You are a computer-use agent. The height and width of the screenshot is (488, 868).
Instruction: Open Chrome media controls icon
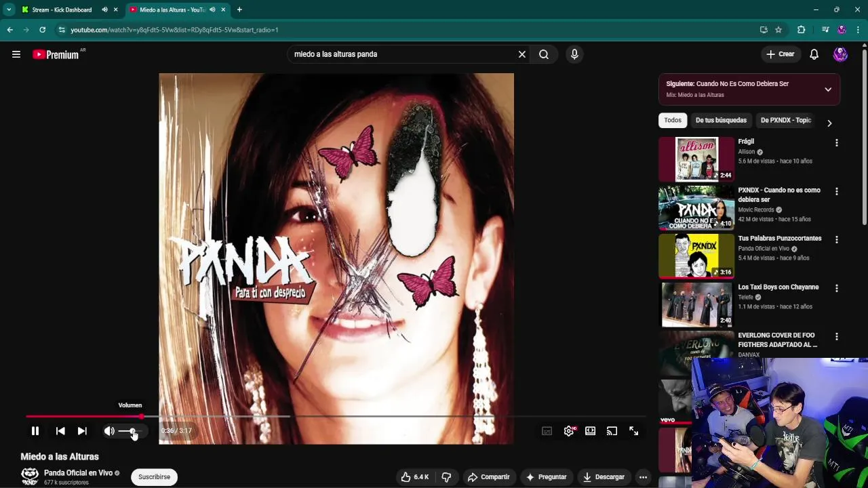[825, 30]
